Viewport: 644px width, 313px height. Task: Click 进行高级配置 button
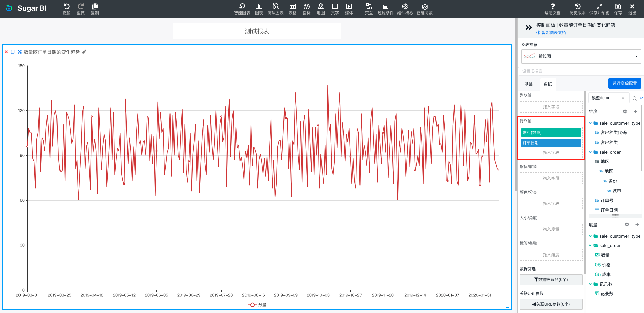[x=624, y=83]
